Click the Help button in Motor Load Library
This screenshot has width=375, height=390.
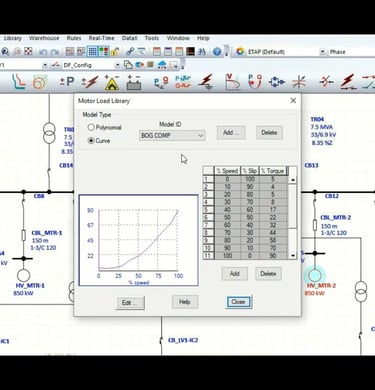185,302
